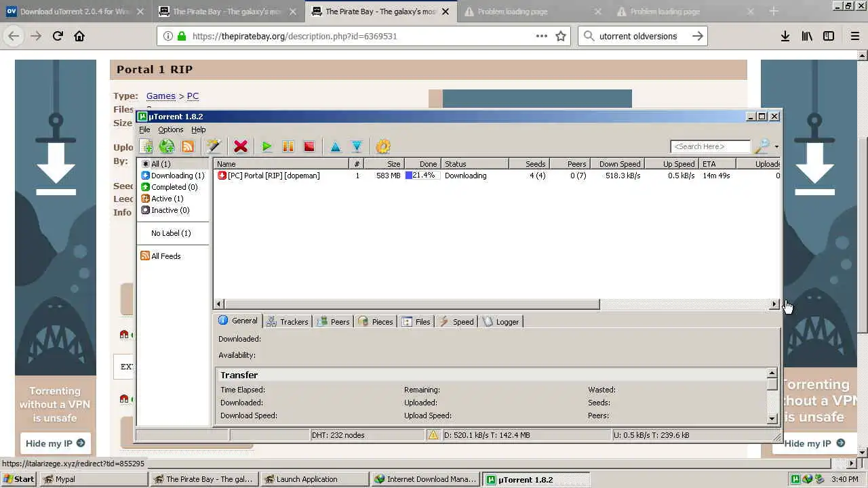Viewport: 868px width, 488px height.
Task: Click the warning triangle icon in status bar
Action: click(433, 435)
